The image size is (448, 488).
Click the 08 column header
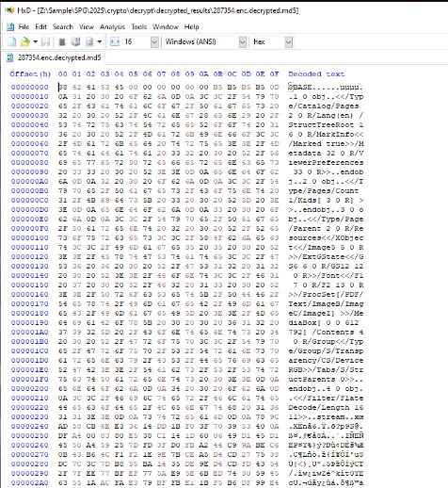175,74
